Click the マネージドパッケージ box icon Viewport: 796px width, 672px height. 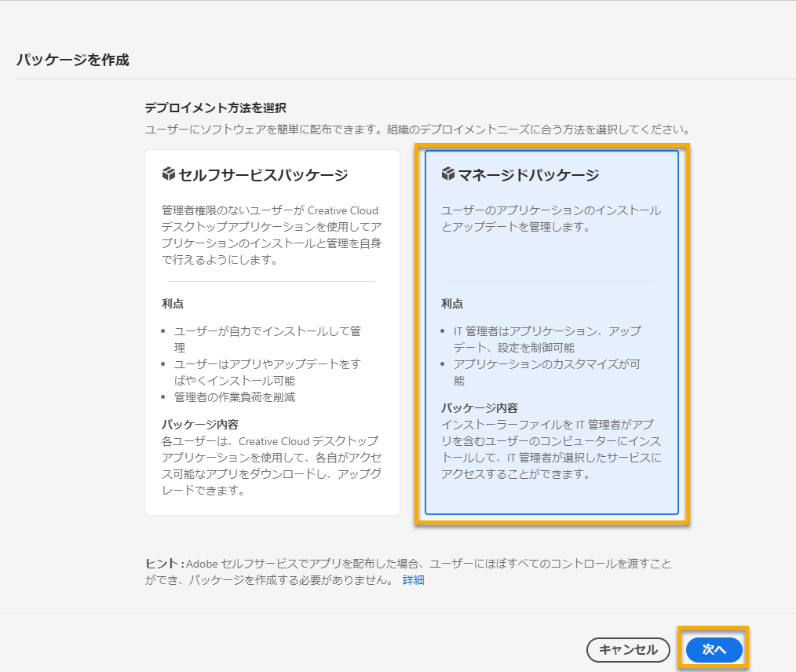tap(447, 174)
